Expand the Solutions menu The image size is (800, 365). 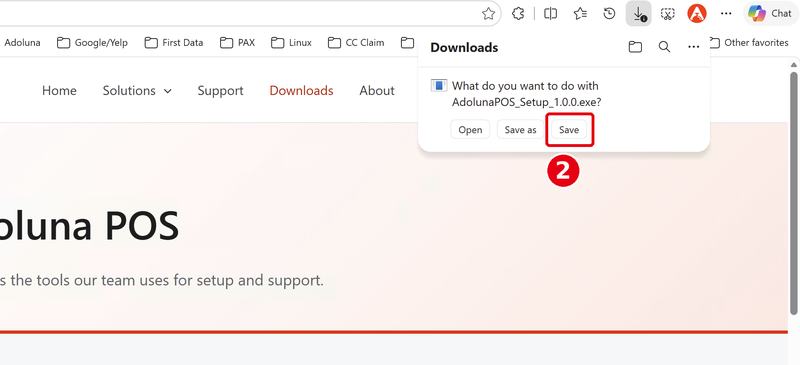coord(137,90)
